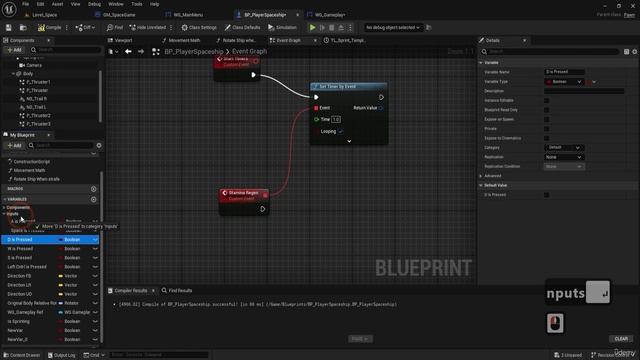
Task: Switch to the Viewport tab
Action: 120,40
